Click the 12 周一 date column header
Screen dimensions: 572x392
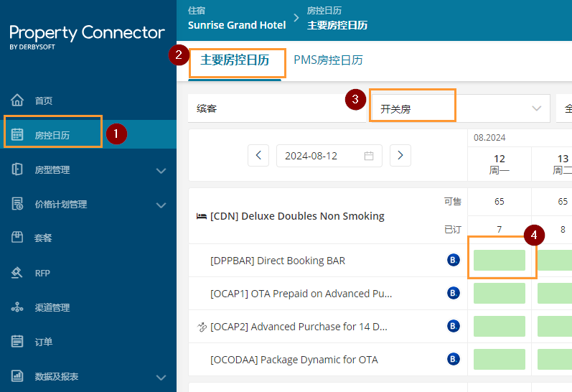tap(500, 164)
